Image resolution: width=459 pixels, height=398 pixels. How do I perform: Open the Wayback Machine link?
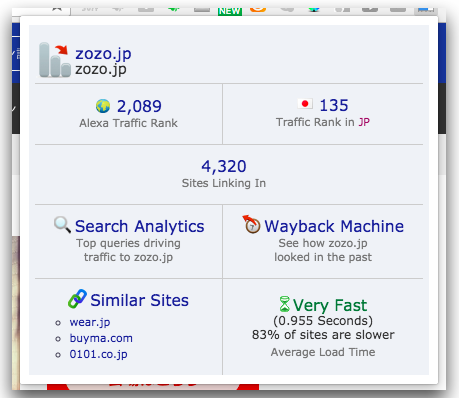pos(334,226)
